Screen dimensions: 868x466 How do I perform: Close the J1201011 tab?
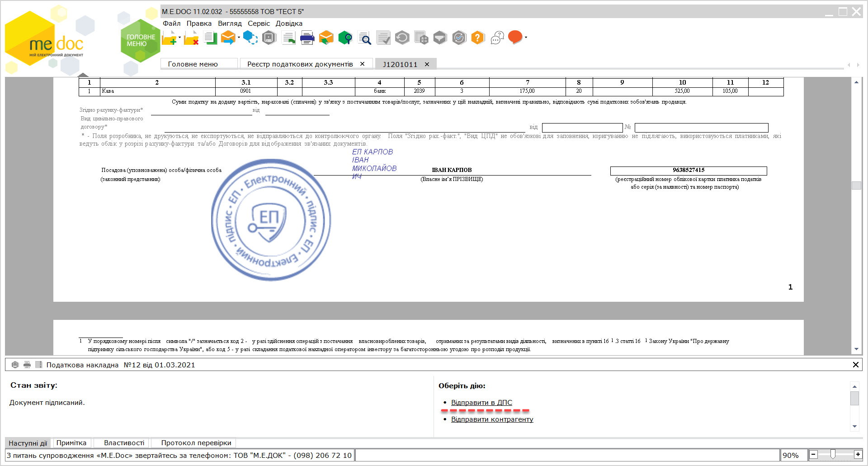(x=427, y=64)
